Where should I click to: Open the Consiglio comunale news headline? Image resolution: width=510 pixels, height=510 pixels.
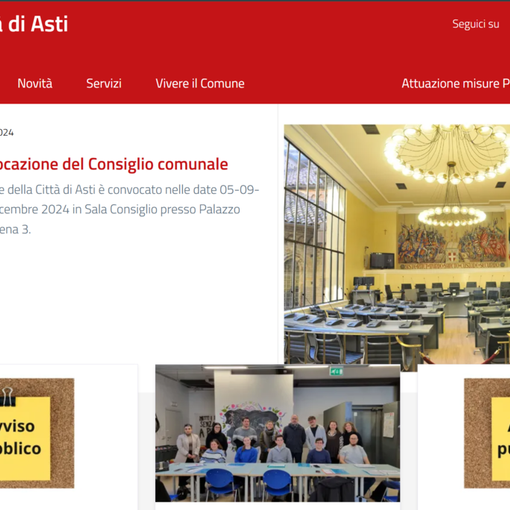click(114, 164)
